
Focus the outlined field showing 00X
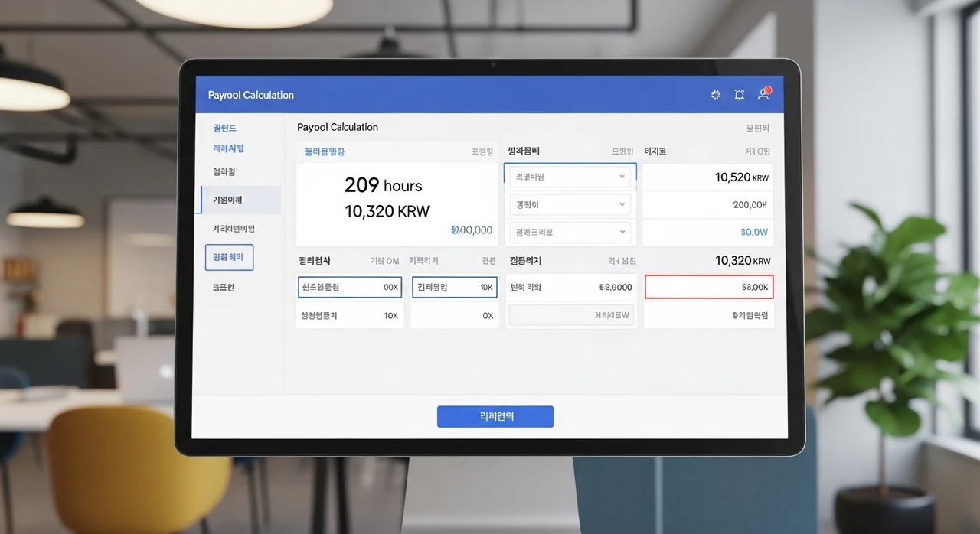pos(349,287)
